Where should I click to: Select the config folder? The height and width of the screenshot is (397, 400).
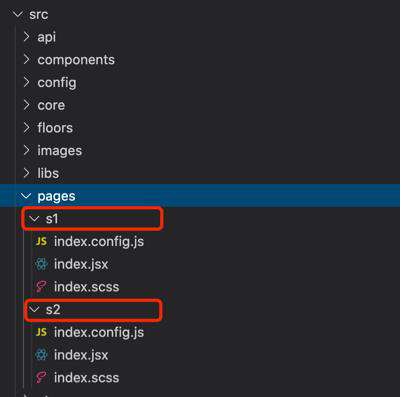point(57,83)
